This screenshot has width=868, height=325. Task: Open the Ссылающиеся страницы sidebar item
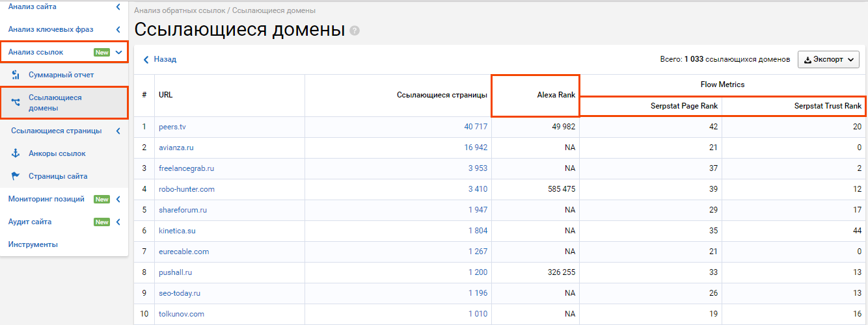click(x=57, y=131)
